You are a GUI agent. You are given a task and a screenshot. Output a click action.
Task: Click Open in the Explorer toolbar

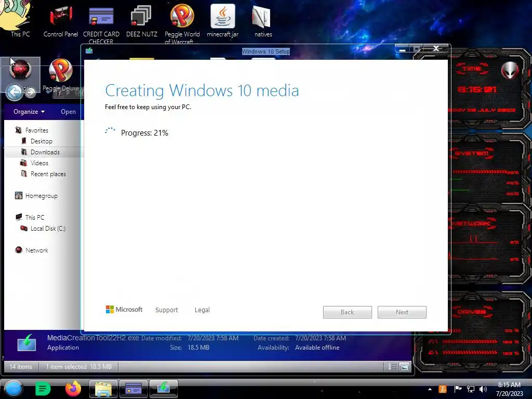coord(68,112)
